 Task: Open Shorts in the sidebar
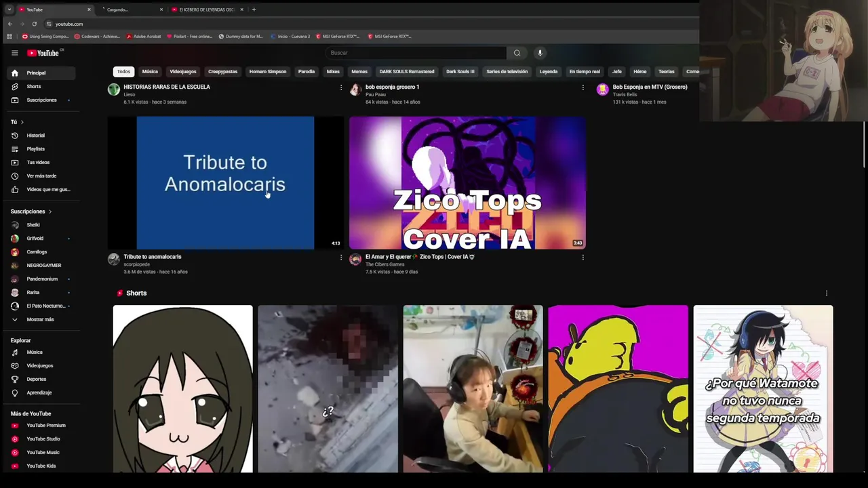pos(41,86)
